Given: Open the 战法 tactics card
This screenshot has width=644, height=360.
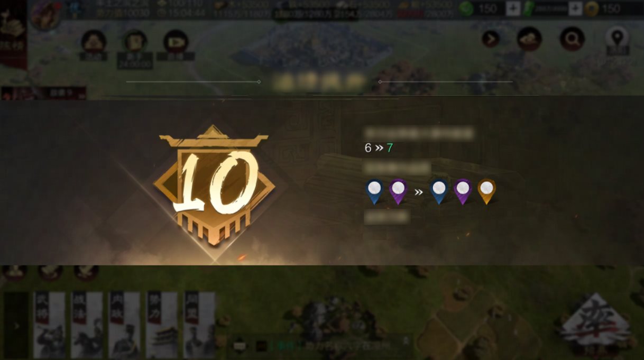Looking at the screenshot, I should pos(87,325).
